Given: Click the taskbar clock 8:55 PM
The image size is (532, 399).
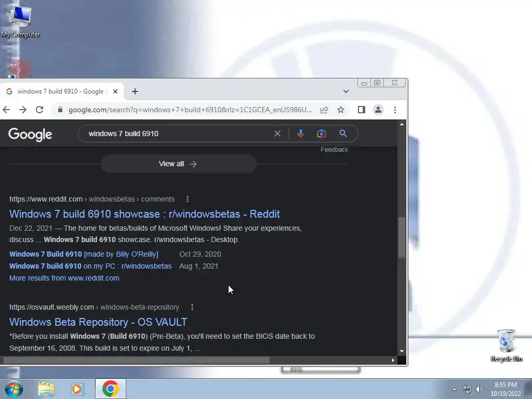Looking at the screenshot, I should pyautogui.click(x=506, y=389).
